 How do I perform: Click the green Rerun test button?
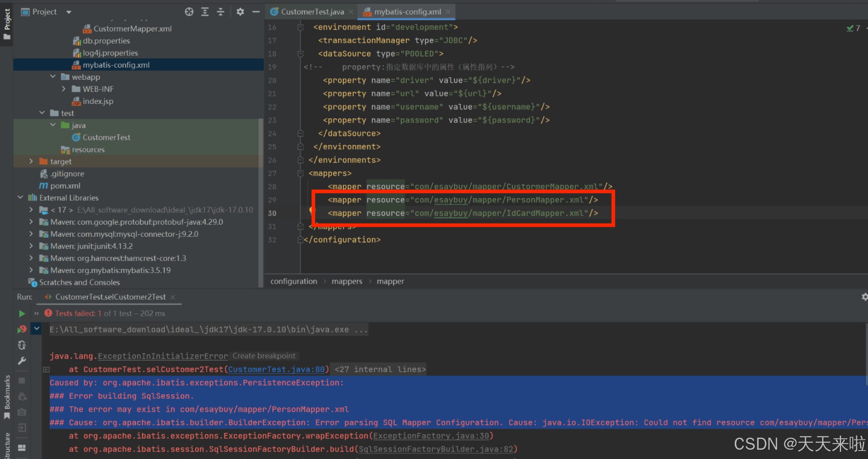[x=22, y=314]
